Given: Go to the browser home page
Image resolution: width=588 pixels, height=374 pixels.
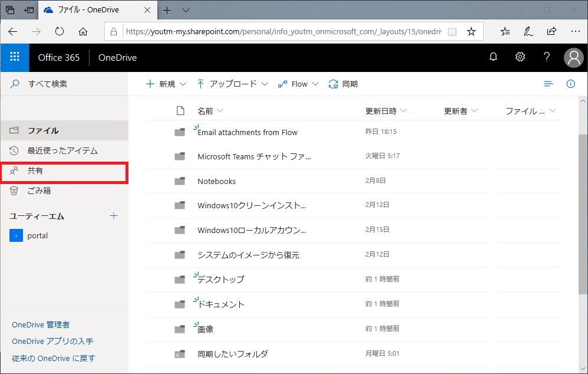Looking at the screenshot, I should (x=83, y=31).
